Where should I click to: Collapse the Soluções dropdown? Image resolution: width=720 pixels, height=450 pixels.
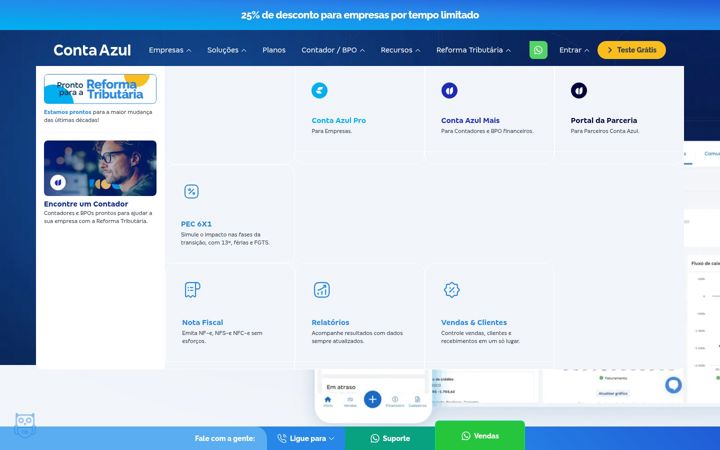[x=227, y=50]
